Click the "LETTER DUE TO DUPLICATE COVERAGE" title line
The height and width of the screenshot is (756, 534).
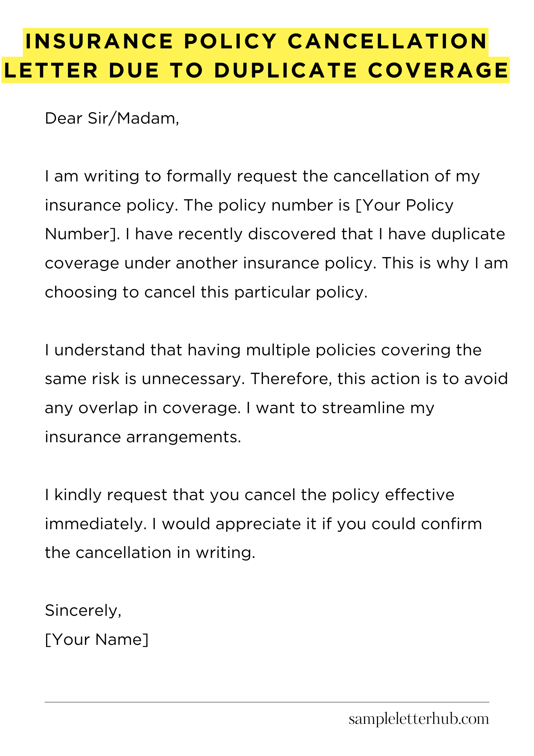click(x=256, y=70)
